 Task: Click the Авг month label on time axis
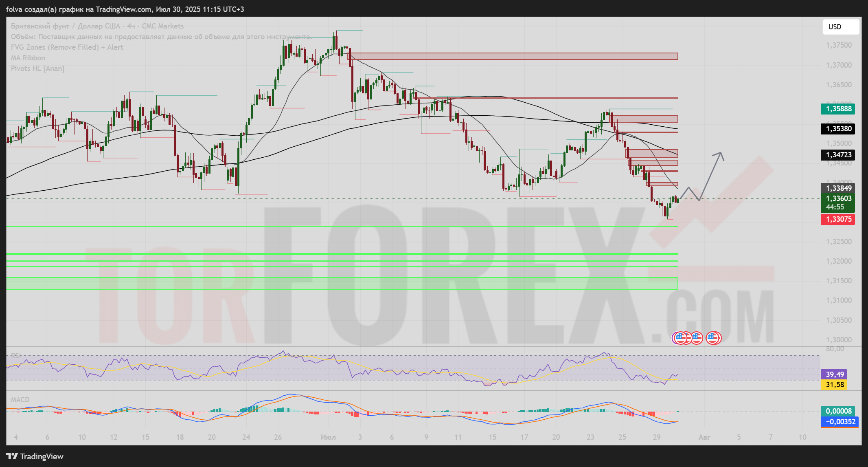point(704,437)
